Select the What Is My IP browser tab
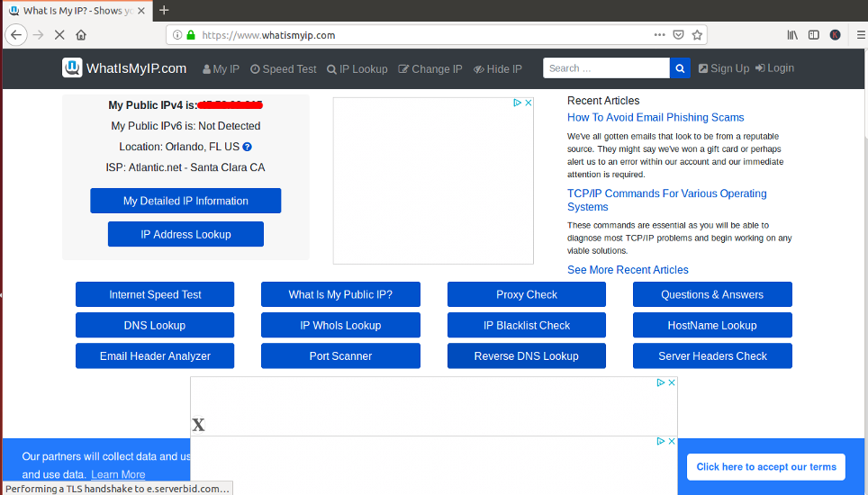 point(77,11)
